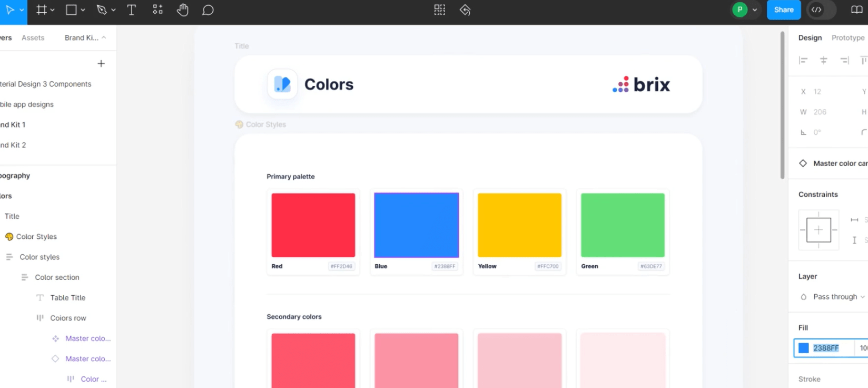
Task: Select the Brand Kit 2 page
Action: click(13, 145)
